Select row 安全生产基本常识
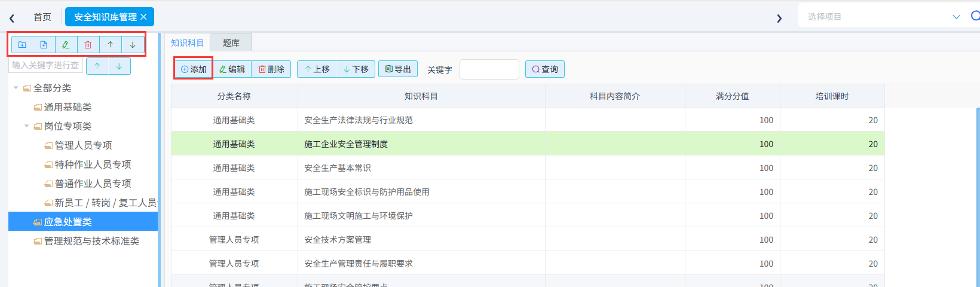Screen dimensions: 980x287 pos(528,168)
